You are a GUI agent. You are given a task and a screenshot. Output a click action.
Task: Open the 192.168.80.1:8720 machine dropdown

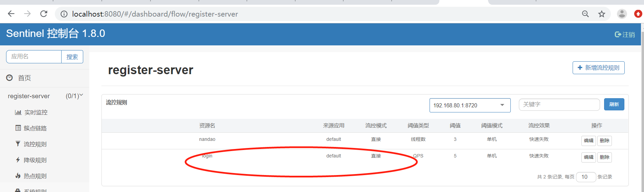tap(470, 105)
